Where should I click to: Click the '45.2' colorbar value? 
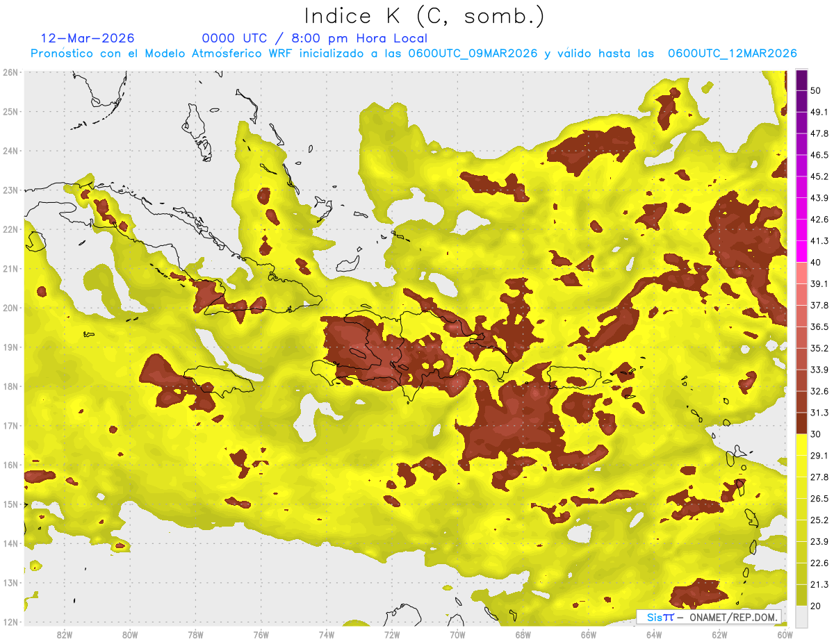[819, 176]
